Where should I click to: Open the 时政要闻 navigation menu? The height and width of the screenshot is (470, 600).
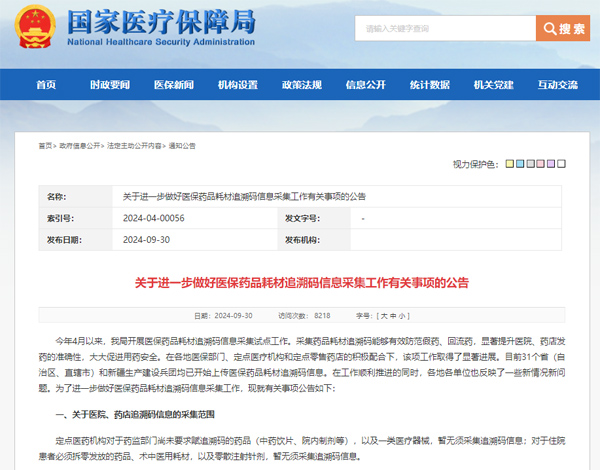coord(109,84)
